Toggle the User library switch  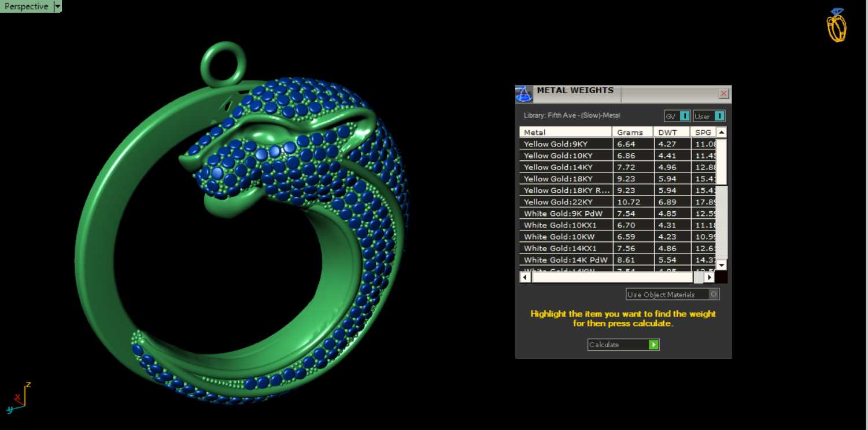718,116
